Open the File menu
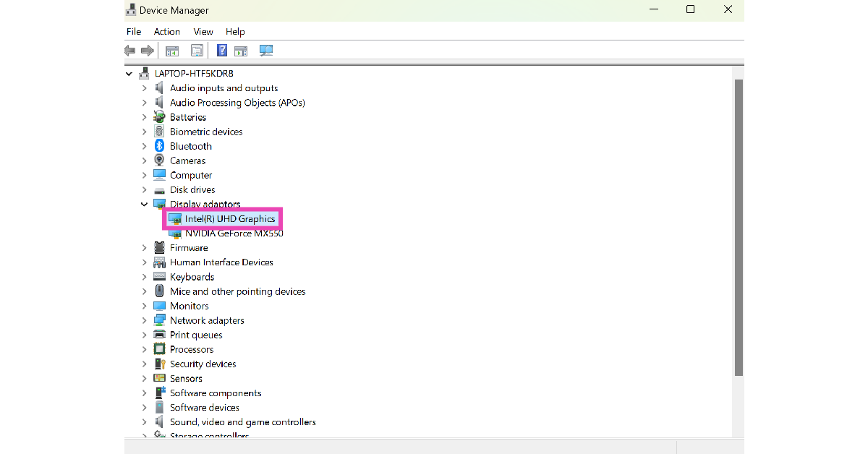This screenshot has height=454, width=868. [x=134, y=32]
